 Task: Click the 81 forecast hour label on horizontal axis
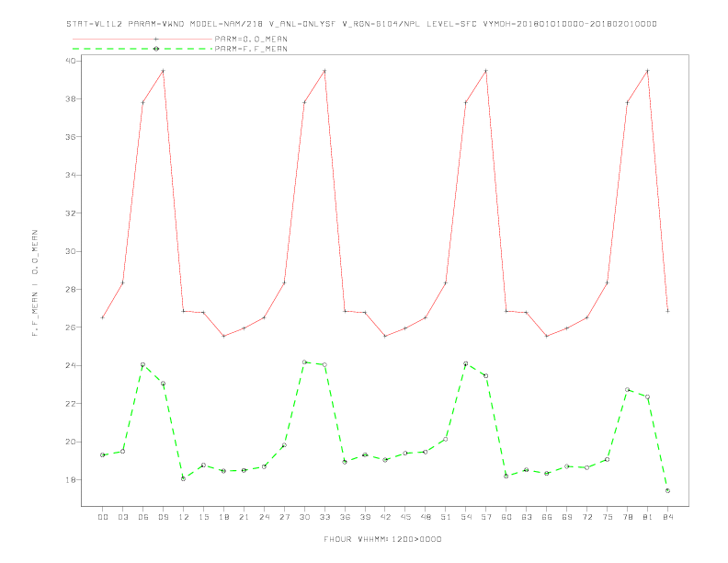pos(648,517)
